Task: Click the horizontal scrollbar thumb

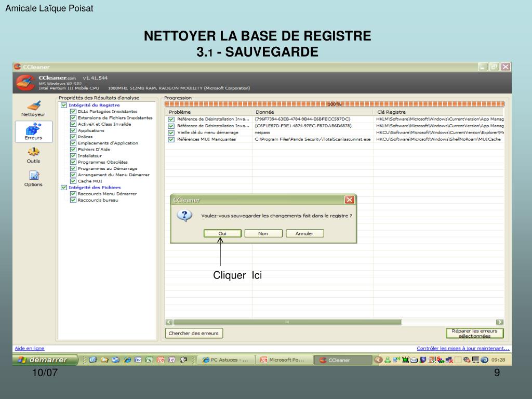Action: click(288, 322)
